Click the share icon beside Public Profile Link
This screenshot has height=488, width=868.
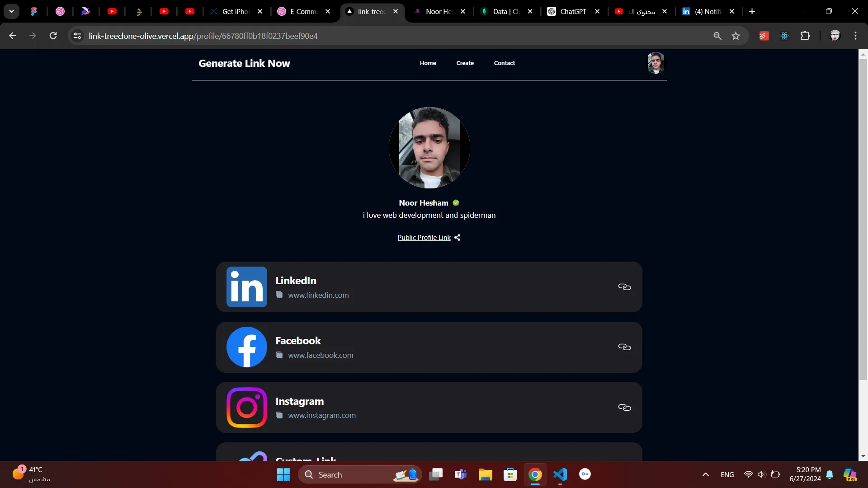[x=458, y=238]
